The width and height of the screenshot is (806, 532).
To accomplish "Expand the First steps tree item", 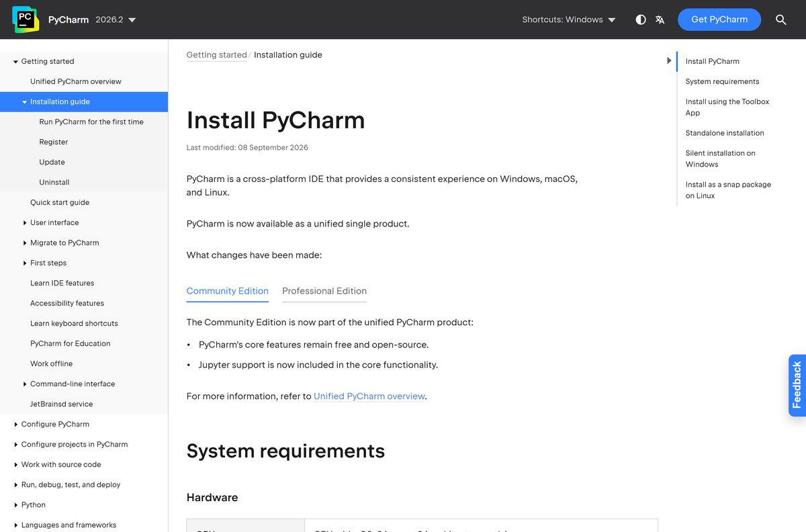I will point(25,263).
